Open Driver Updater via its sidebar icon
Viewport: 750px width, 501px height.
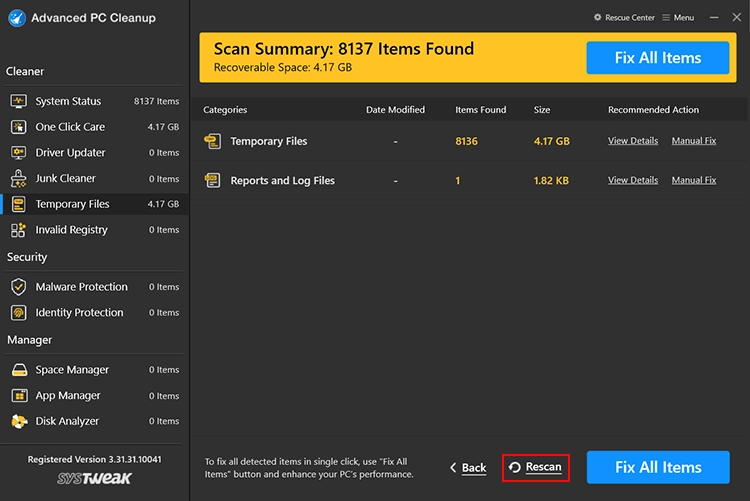(18, 153)
